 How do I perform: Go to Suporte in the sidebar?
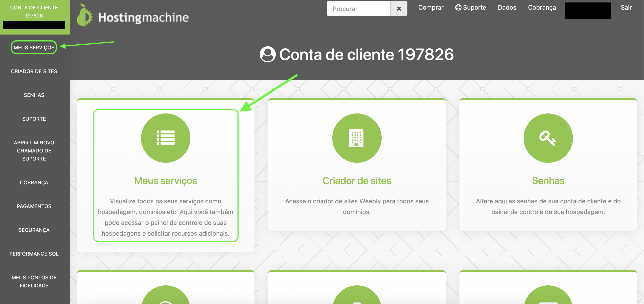[34, 119]
